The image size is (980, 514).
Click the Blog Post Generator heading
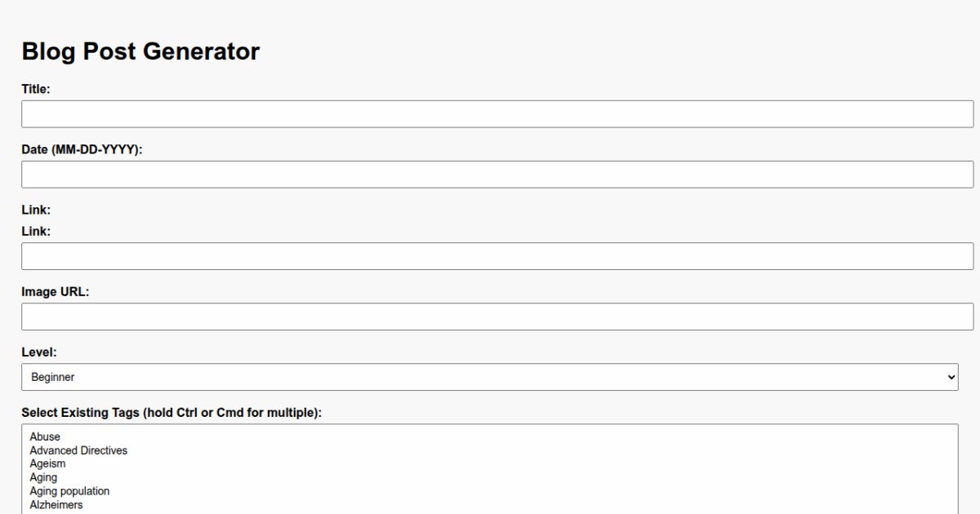[x=140, y=51]
